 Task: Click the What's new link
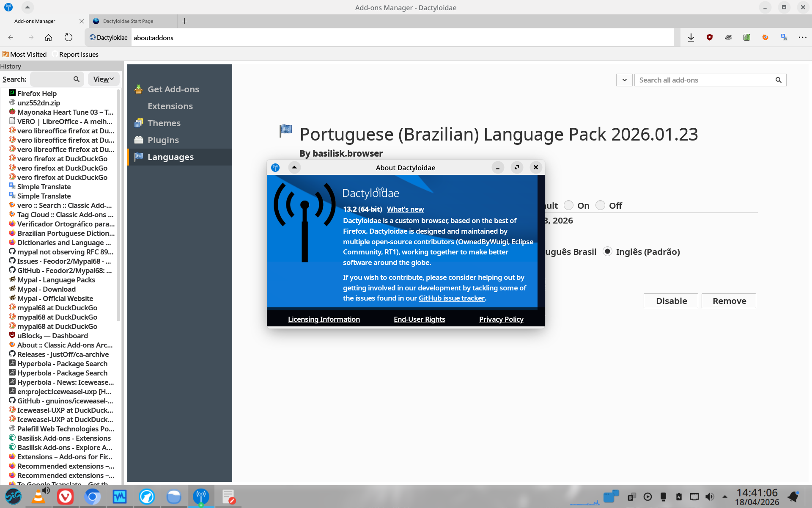(x=405, y=209)
